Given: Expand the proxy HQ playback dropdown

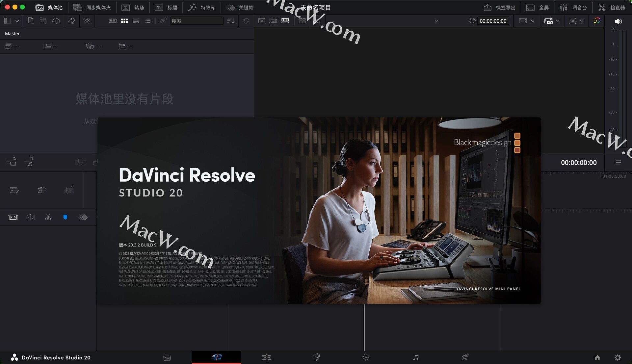Looking at the screenshot, I should point(557,21).
